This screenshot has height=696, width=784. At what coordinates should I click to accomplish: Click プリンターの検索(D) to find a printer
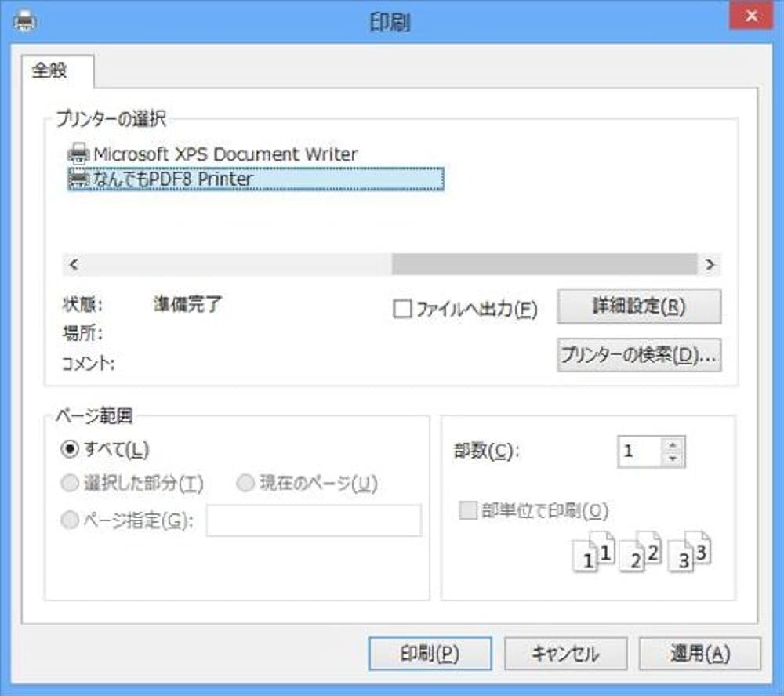pyautogui.click(x=639, y=355)
